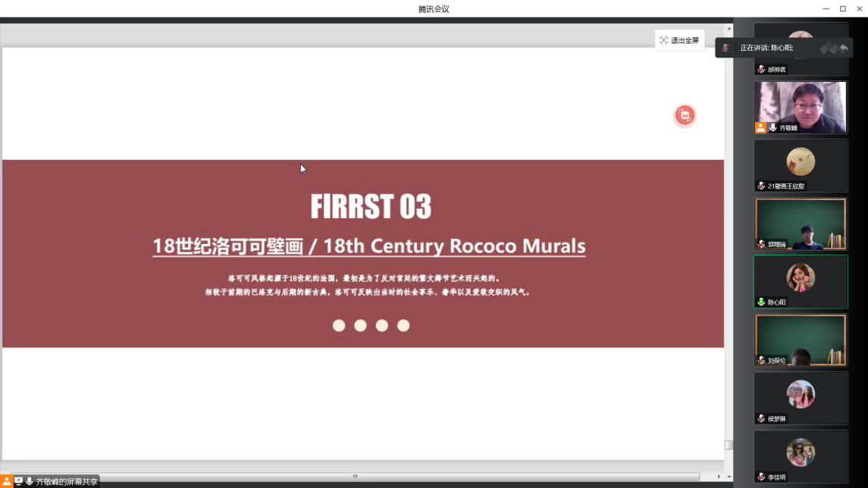Click the 18th Century Rococo Murals heading

click(x=369, y=246)
